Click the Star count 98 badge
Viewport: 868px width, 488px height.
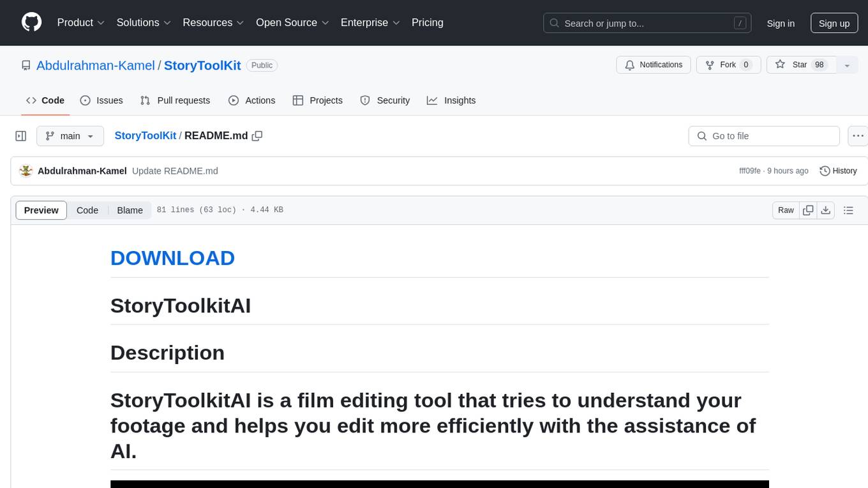(x=819, y=65)
